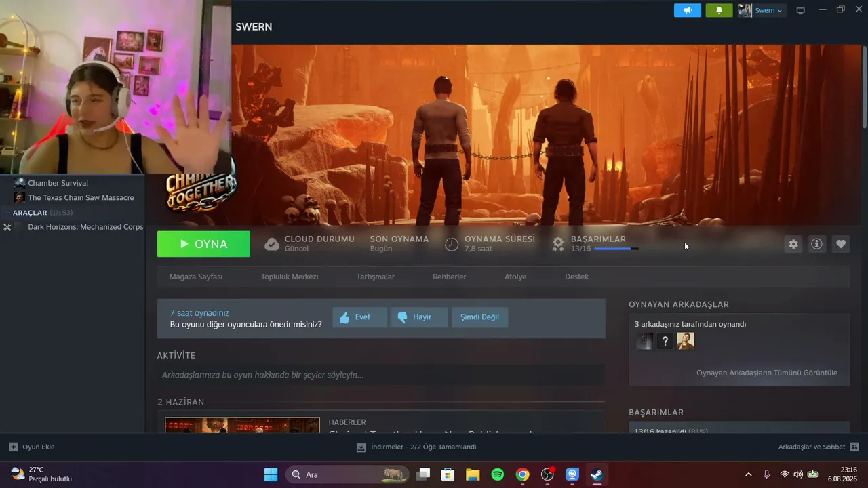Screen dimensions: 868x488
Task: Click the cloud status icon
Action: pyautogui.click(x=272, y=244)
